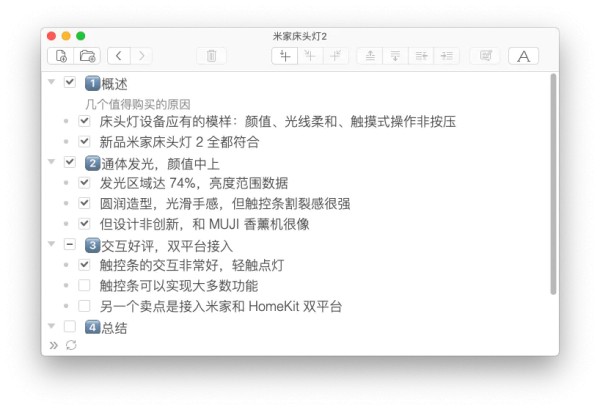Screen dimensions: 600x410
Task: Uncheck the 触控条的交互非常好 checkbox
Action: [x=84, y=265]
